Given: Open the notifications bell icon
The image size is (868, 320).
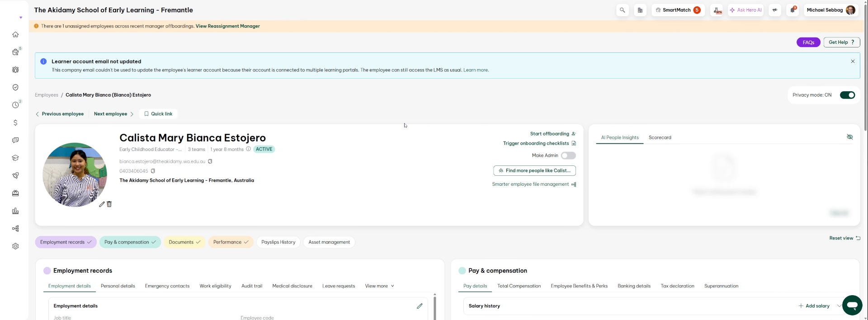Looking at the screenshot, I should 793,10.
